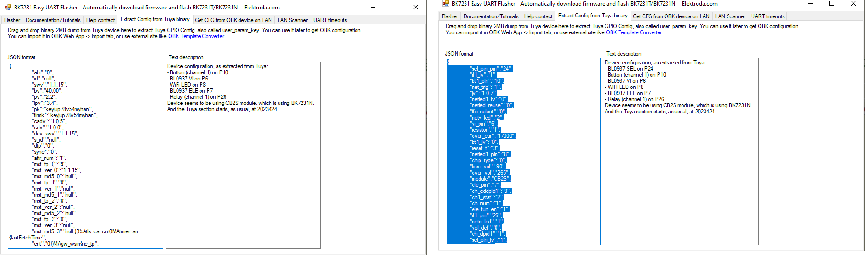Click the Tuya section 2023424 line, right window

660,112
